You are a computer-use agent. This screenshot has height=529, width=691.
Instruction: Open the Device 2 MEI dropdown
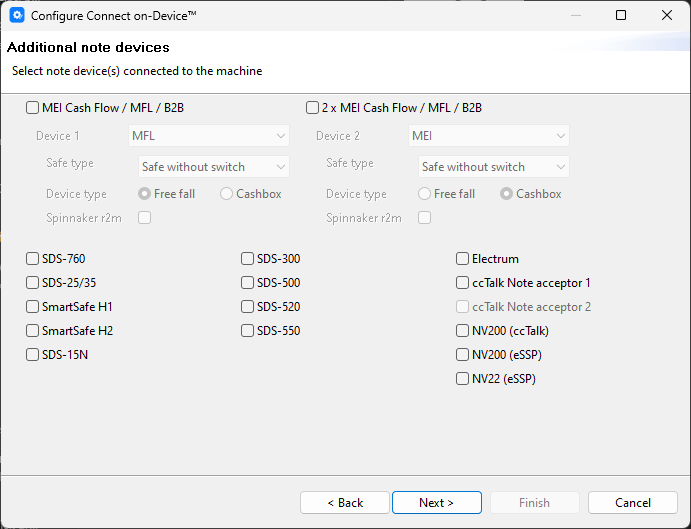click(x=488, y=136)
